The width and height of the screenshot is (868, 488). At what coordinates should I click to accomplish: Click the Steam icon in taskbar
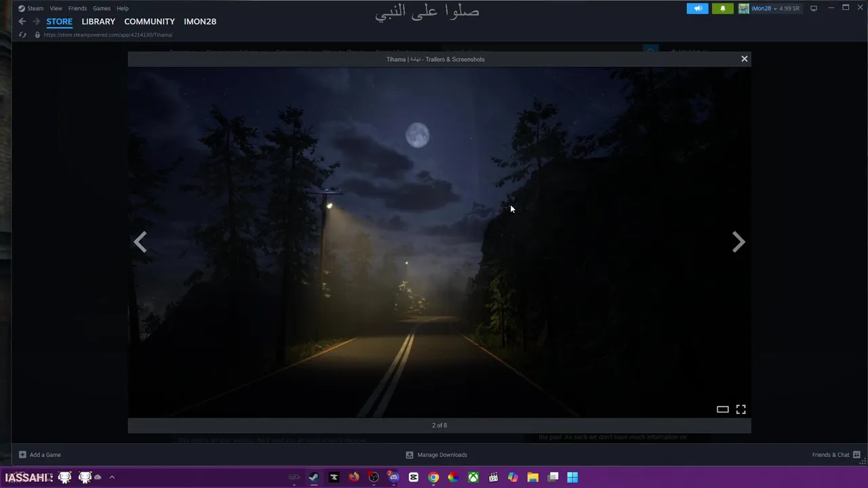tap(313, 477)
